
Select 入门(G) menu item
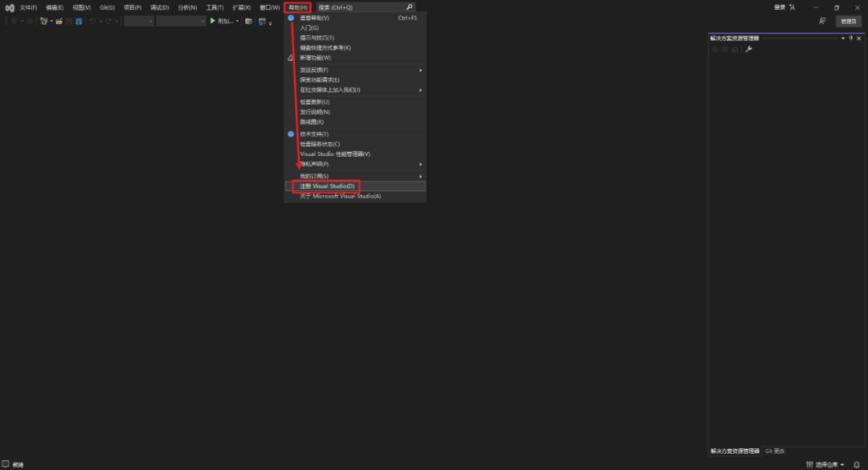click(x=355, y=27)
